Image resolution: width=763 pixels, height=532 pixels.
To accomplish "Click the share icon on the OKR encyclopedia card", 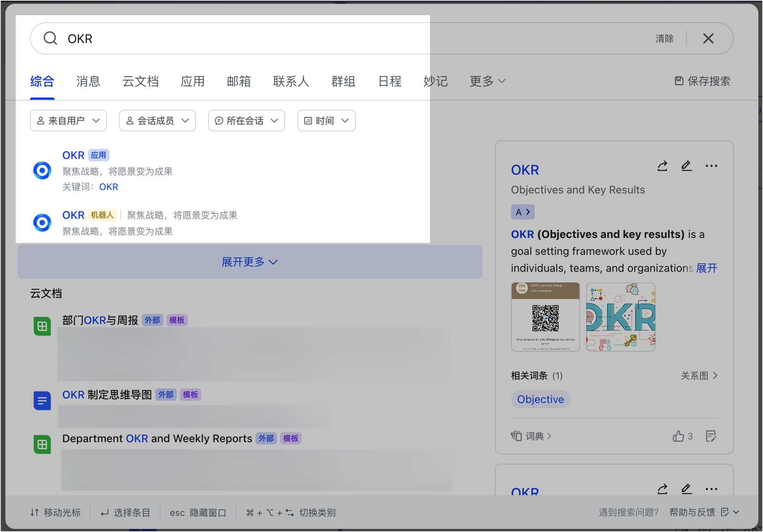I will point(662,166).
